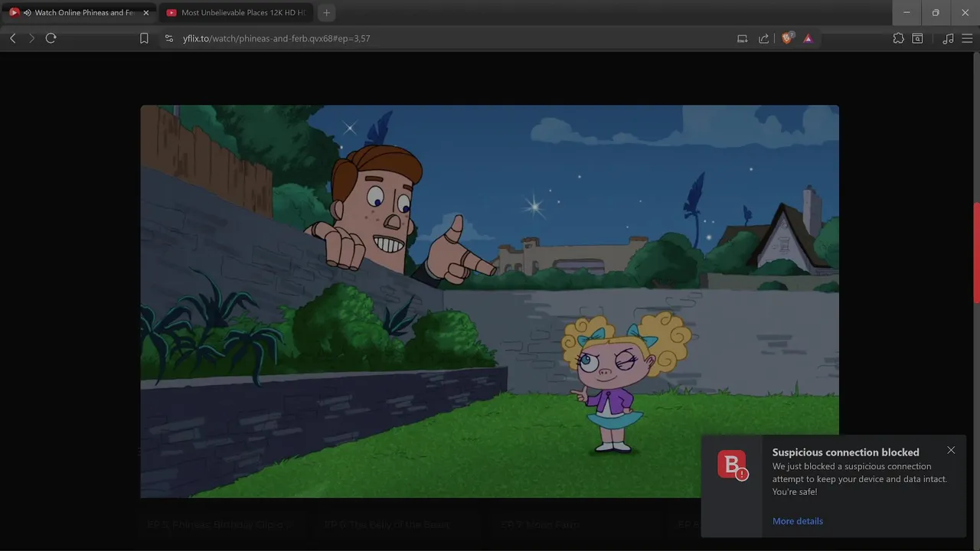Viewport: 980px width, 551px height.
Task: Reload the current page
Action: pos(51,38)
